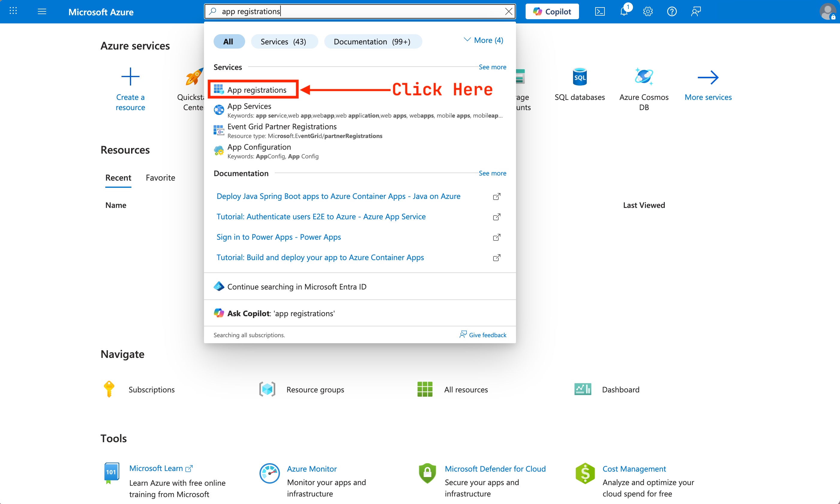Open Deploy Java Spring Boot apps doc
This screenshot has width=840, height=504.
point(338,196)
